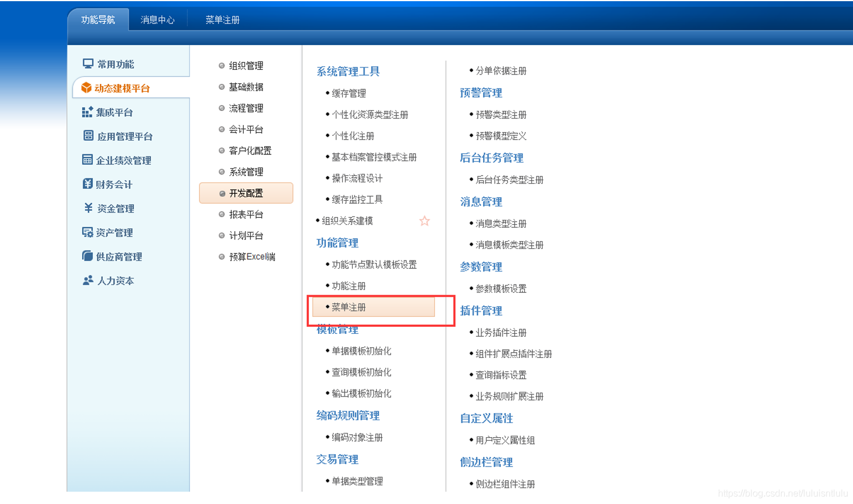Click the 供应商管理 sidebar icon
Viewport: 853px width, 504px height.
click(x=87, y=256)
